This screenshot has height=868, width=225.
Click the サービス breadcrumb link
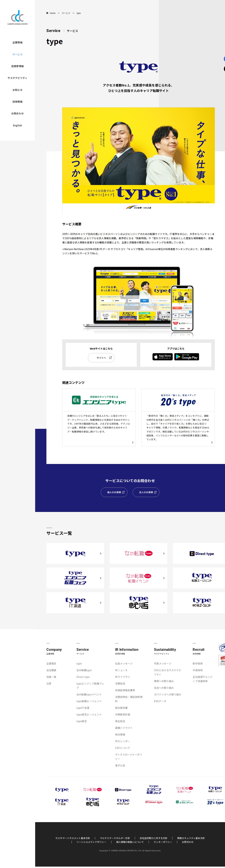pyautogui.click(x=66, y=13)
